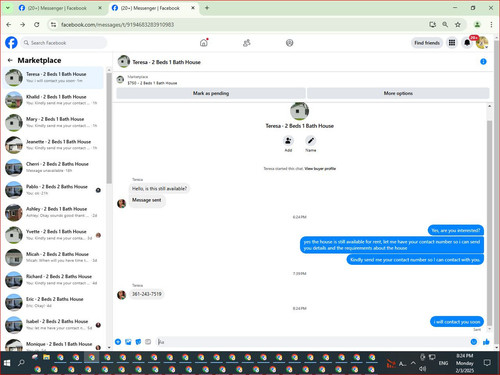
Task: Open Micah - 2 Beds 2 Baths House chat
Action: 53,257
